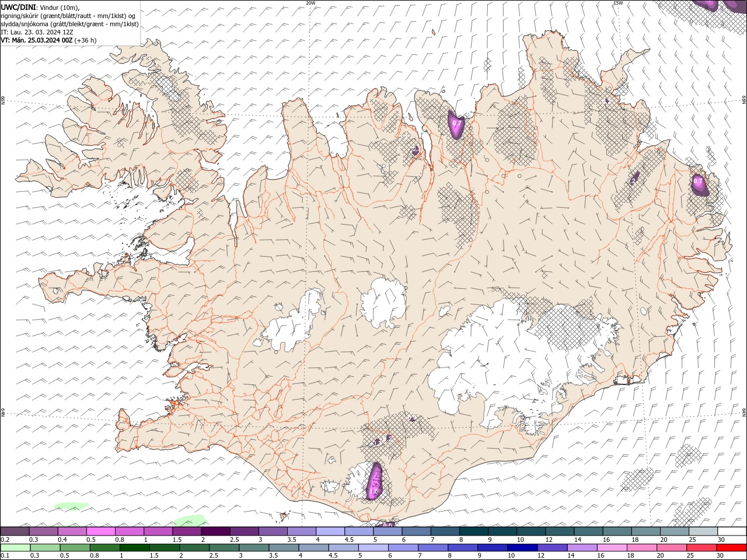
Task: Click the upper-row legend swatch labeled 0.2
Action: coord(15,531)
